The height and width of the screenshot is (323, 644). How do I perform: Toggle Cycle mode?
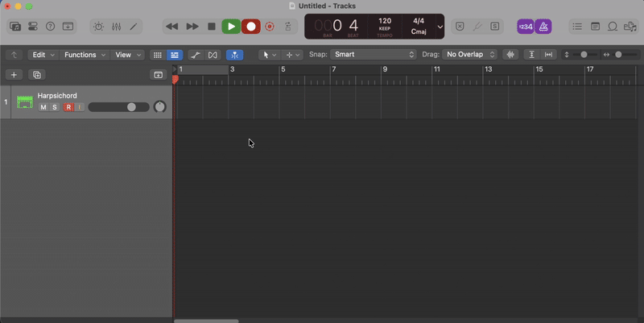coord(288,27)
